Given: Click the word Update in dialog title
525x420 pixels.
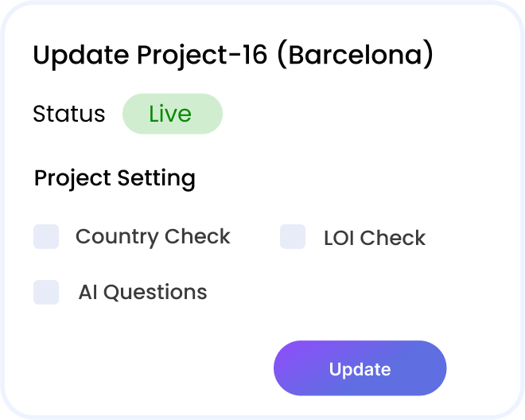Looking at the screenshot, I should [x=80, y=55].
